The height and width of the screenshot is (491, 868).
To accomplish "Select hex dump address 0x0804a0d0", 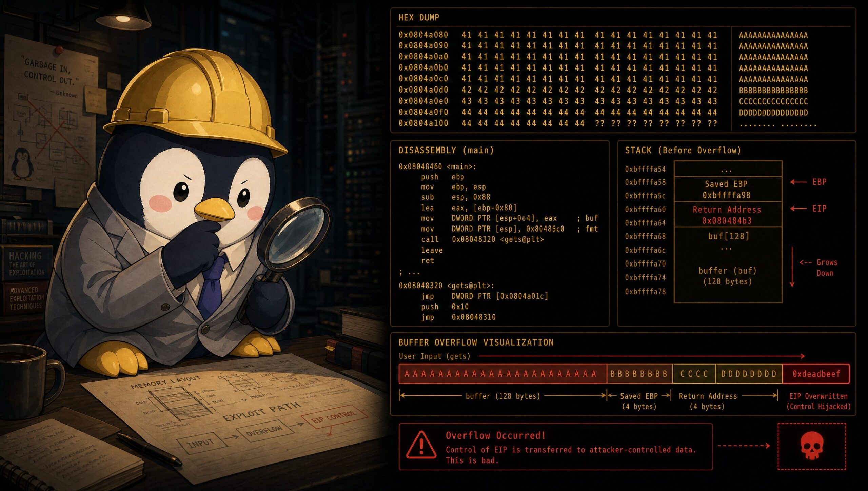I will click(423, 90).
